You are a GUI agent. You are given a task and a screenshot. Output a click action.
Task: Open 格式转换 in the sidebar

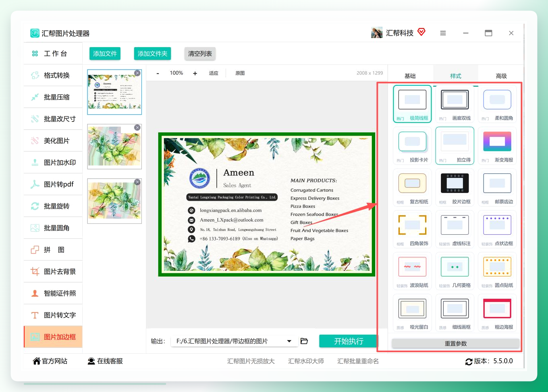(53, 75)
